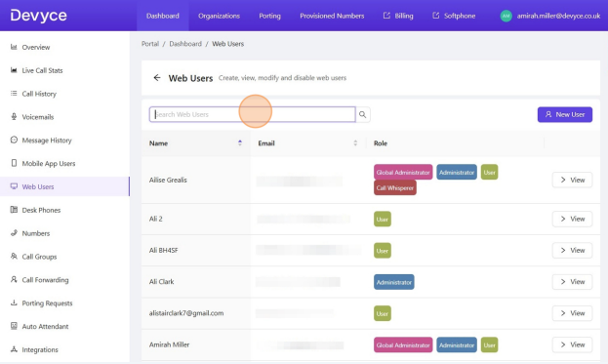Open the Dashboard tab

pyautogui.click(x=162, y=16)
